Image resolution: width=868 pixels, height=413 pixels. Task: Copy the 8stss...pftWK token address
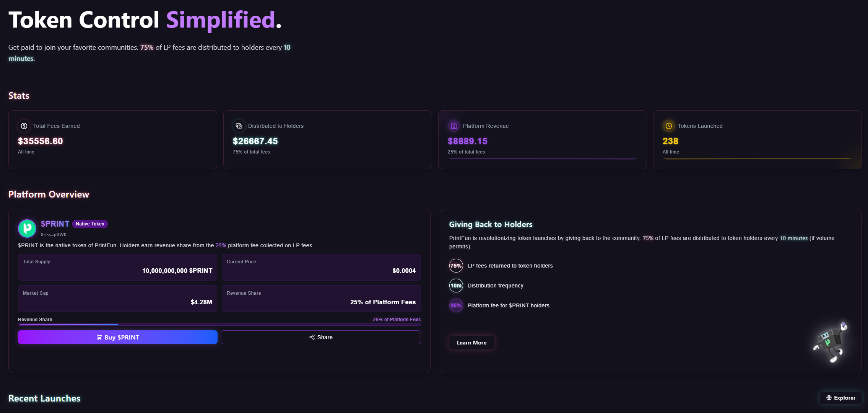[53, 234]
